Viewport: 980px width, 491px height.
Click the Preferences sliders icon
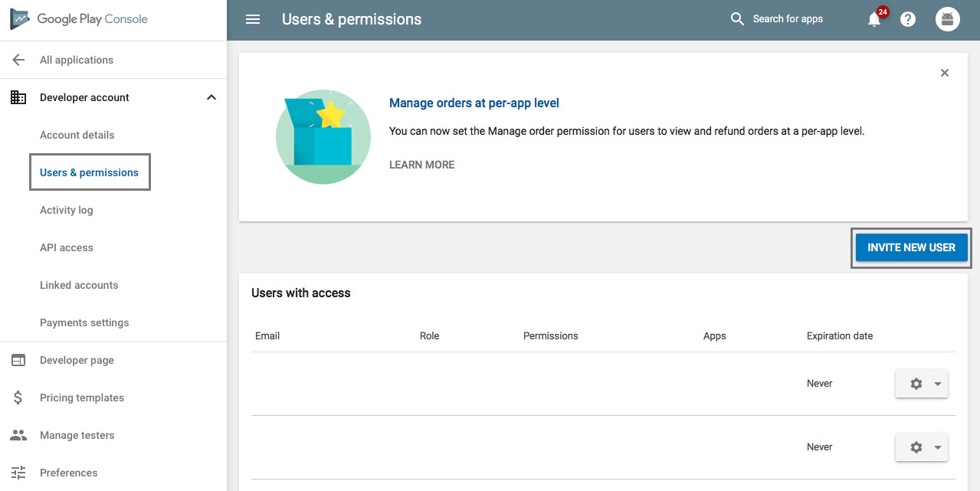tap(18, 473)
